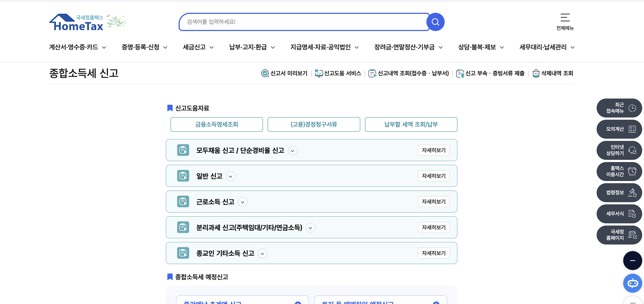Open 세무대리·납세관리 menu
The height and width of the screenshot is (304, 644).
[x=547, y=47]
